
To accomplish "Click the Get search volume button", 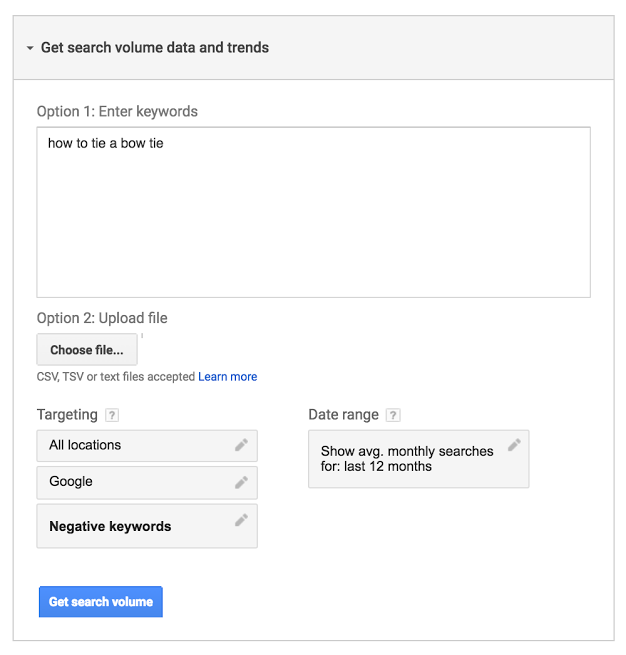I will coord(101,602).
